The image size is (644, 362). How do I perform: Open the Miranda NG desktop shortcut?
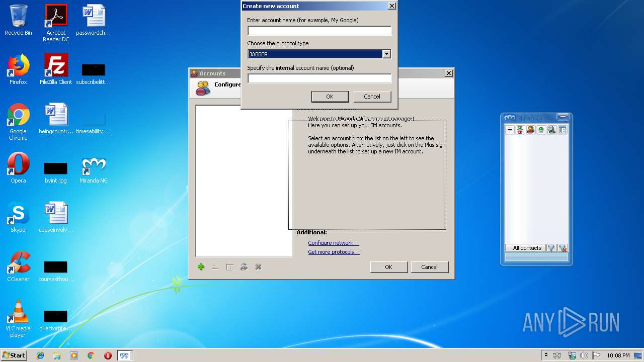pos(94,170)
